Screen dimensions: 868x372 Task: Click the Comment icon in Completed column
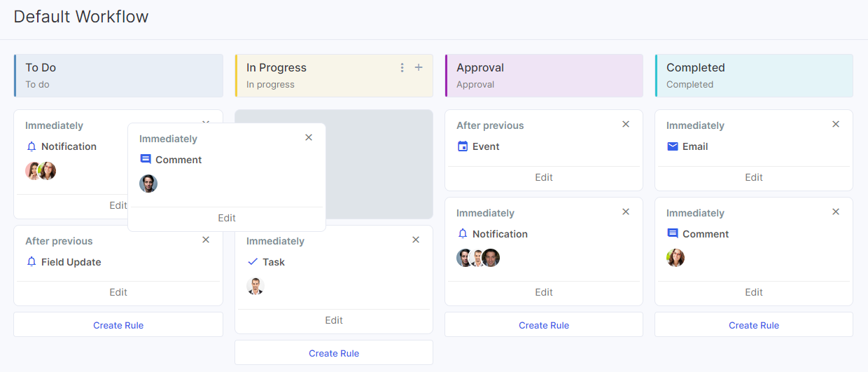coord(672,233)
